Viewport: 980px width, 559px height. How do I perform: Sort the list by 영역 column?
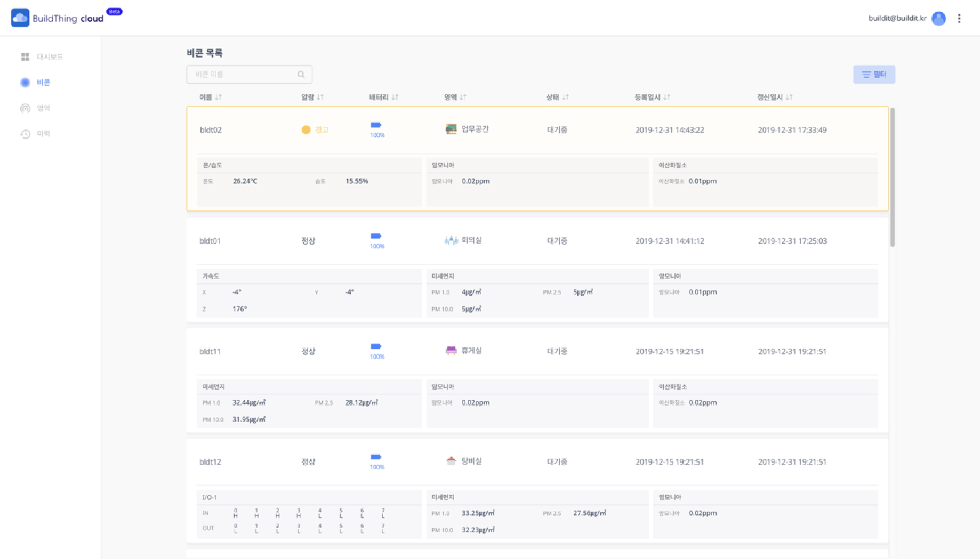(455, 97)
